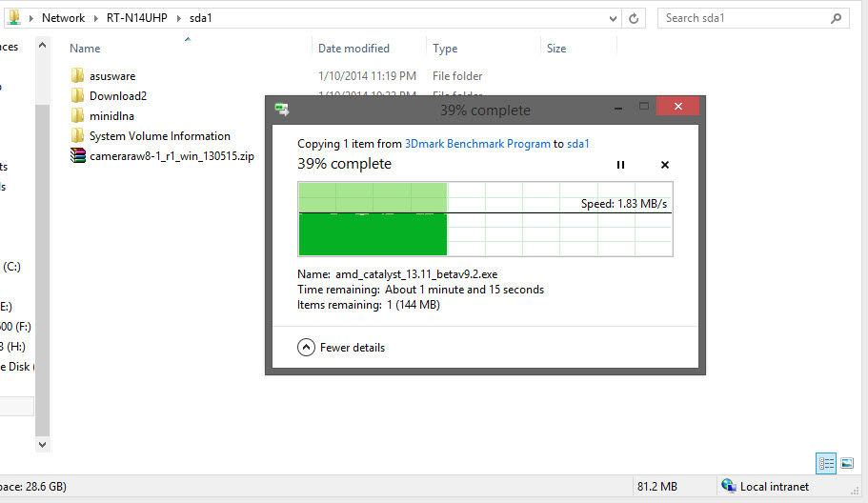
Task: Select the (F:) drive in navigation pane
Action: coord(15,327)
